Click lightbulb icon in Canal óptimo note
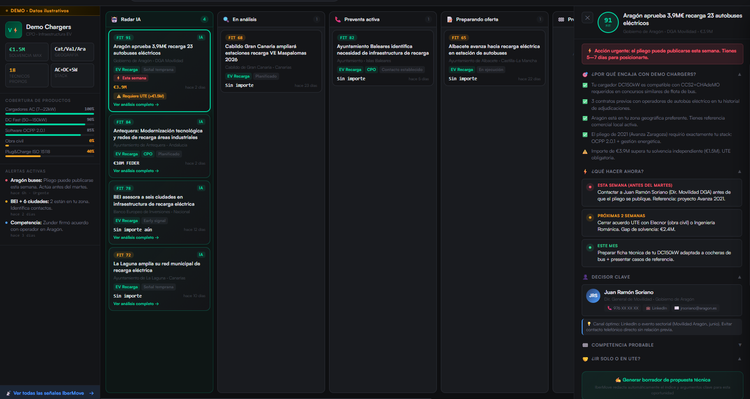 pyautogui.click(x=589, y=324)
